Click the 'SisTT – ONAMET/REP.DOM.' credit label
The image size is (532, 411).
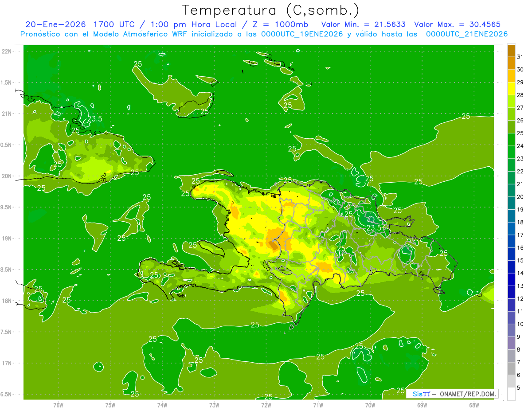[x=453, y=394]
